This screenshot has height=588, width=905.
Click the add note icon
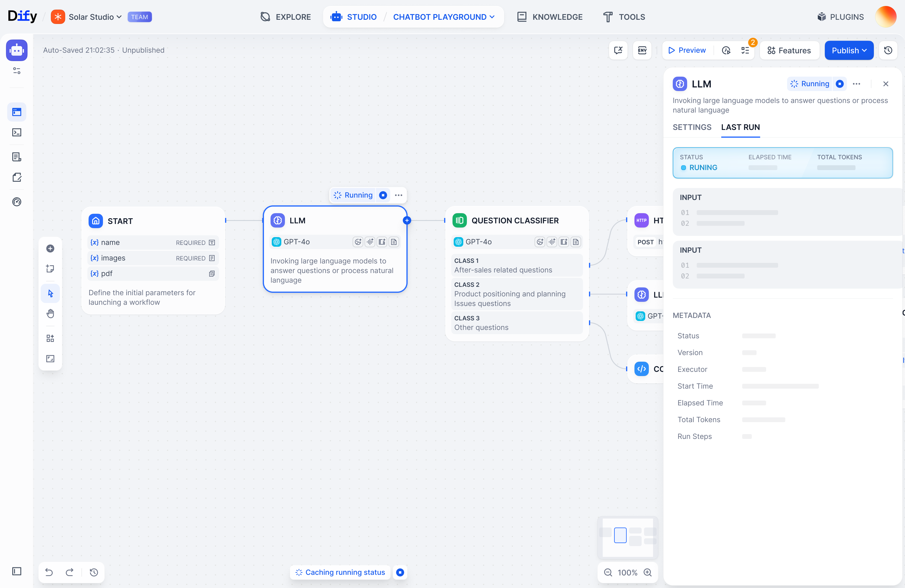tap(50, 269)
